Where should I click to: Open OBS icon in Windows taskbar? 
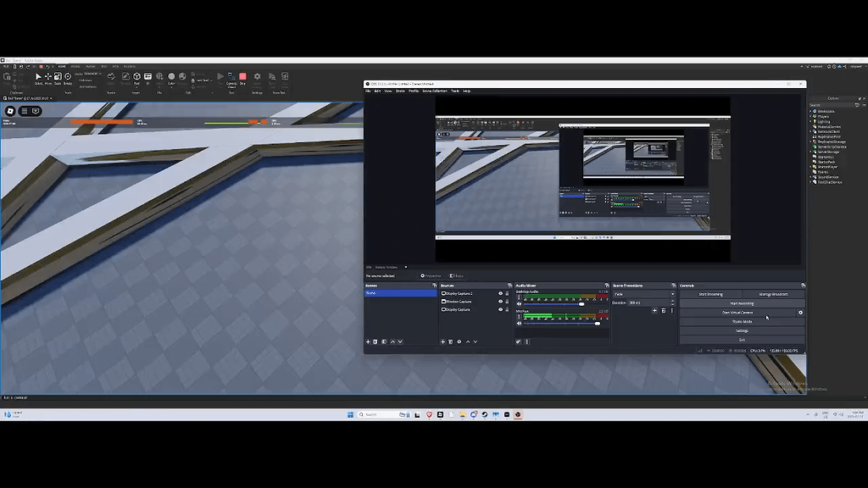[x=518, y=414]
